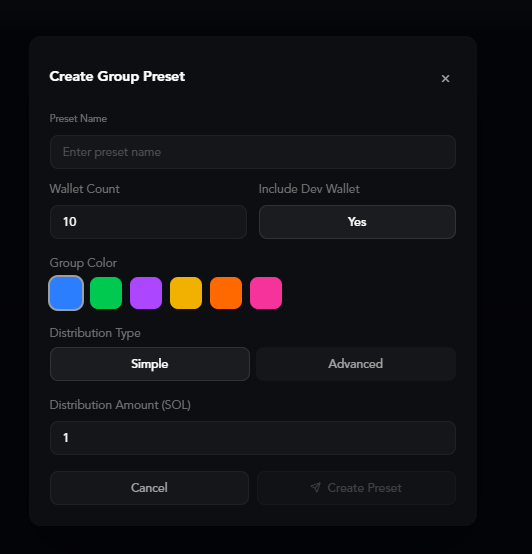Image resolution: width=532 pixels, height=554 pixels.
Task: Click the Preset Name input field
Action: coord(253,152)
